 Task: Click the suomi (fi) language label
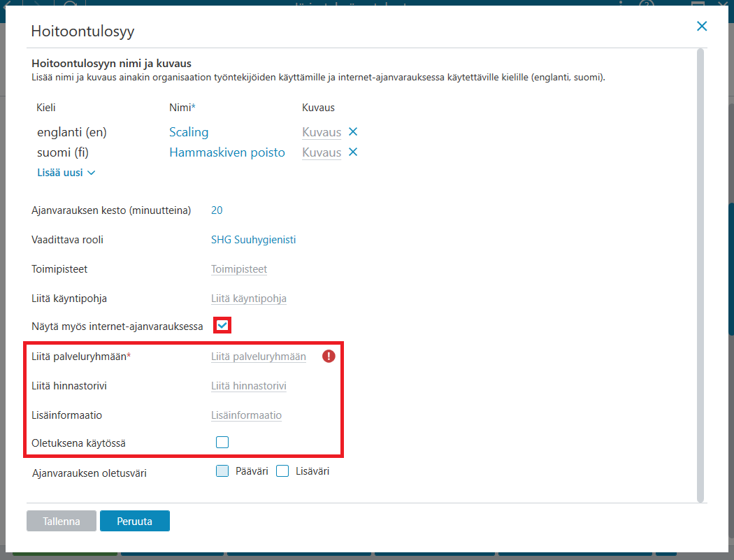pyautogui.click(x=63, y=152)
